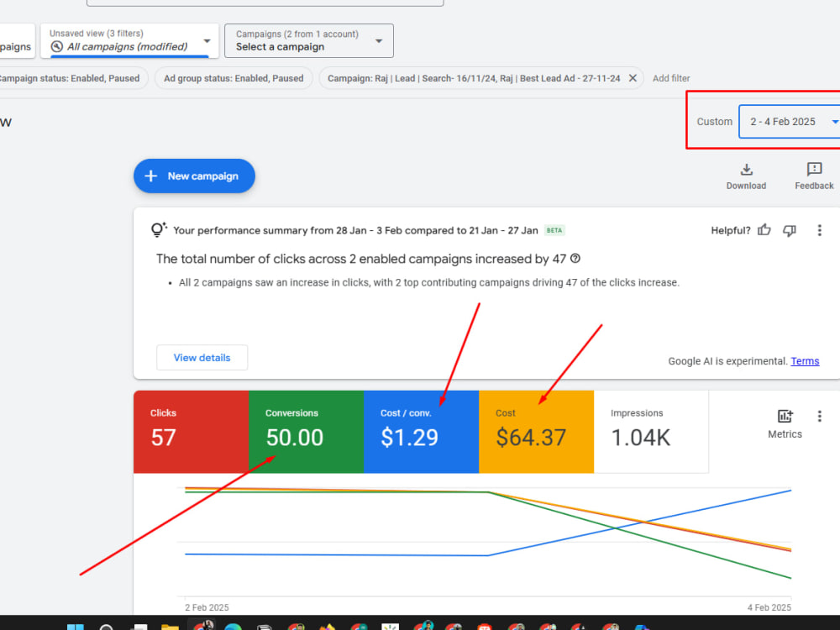Remove the Campaign filter with the X icon
This screenshot has height=630, width=840.
point(633,78)
